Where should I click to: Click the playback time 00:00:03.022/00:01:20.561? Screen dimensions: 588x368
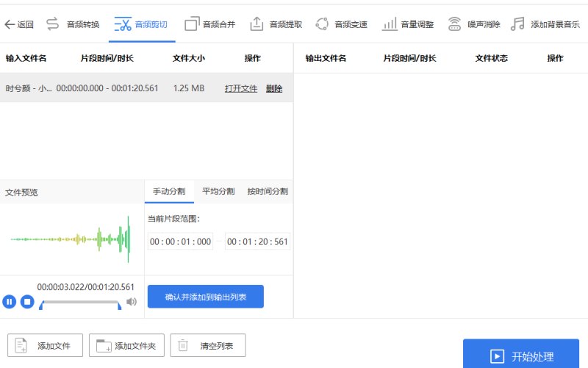85,287
